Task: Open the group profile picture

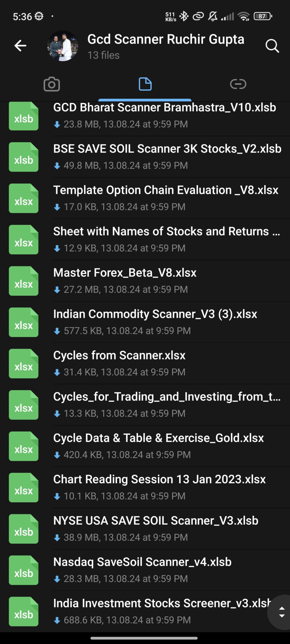Action: click(x=63, y=46)
